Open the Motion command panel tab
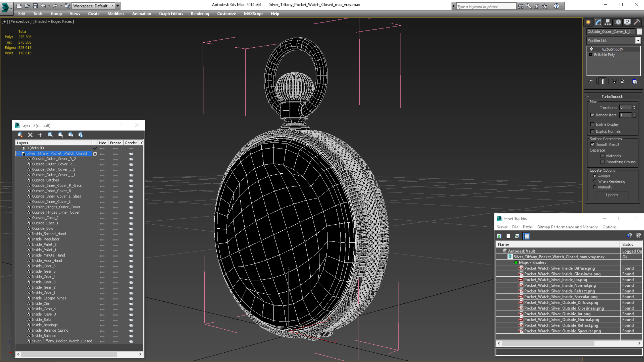This screenshot has width=644, height=362. pyautogui.click(x=618, y=22)
